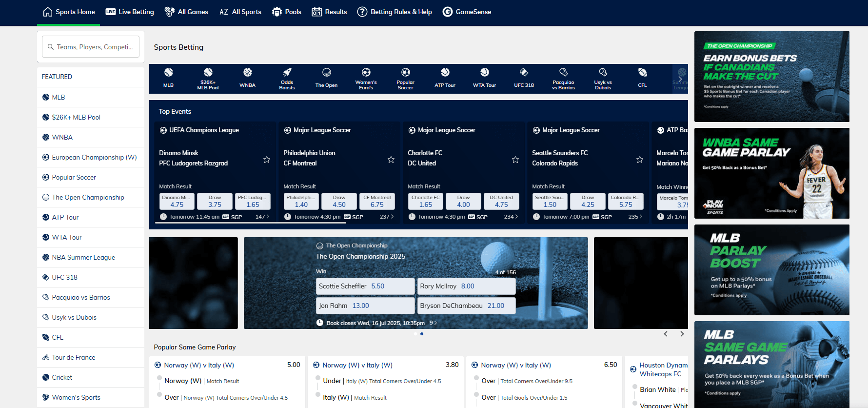This screenshot has width=868, height=408.
Task: Pick DC United to win at 4.75
Action: 501,201
